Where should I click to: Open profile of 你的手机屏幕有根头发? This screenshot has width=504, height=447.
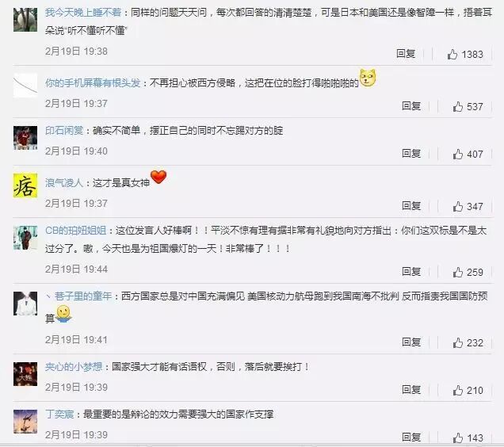pos(93,83)
